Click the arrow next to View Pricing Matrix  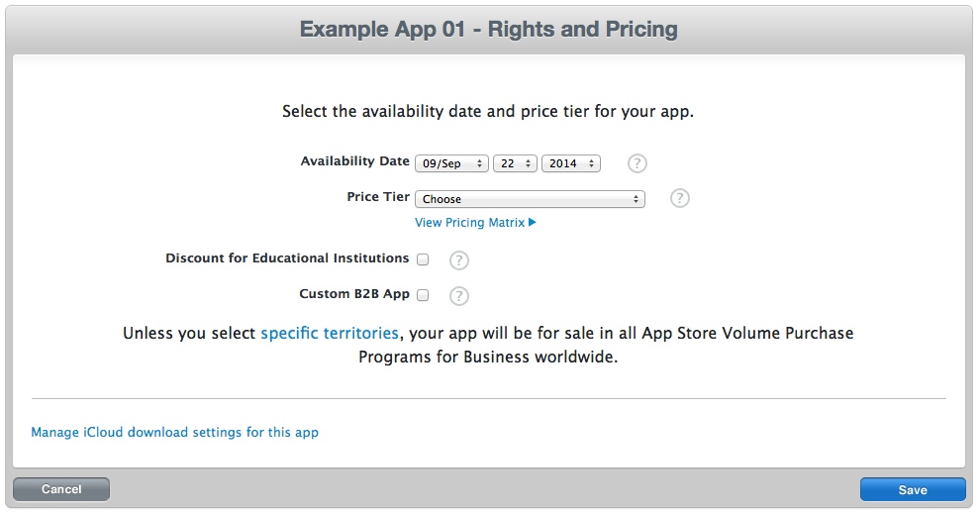coord(533,223)
